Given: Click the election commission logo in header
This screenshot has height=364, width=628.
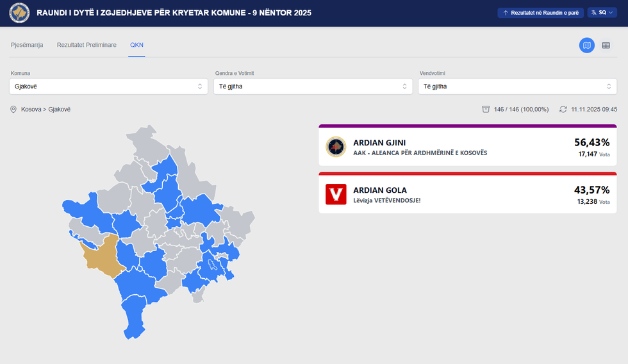Looking at the screenshot, I should (19, 13).
